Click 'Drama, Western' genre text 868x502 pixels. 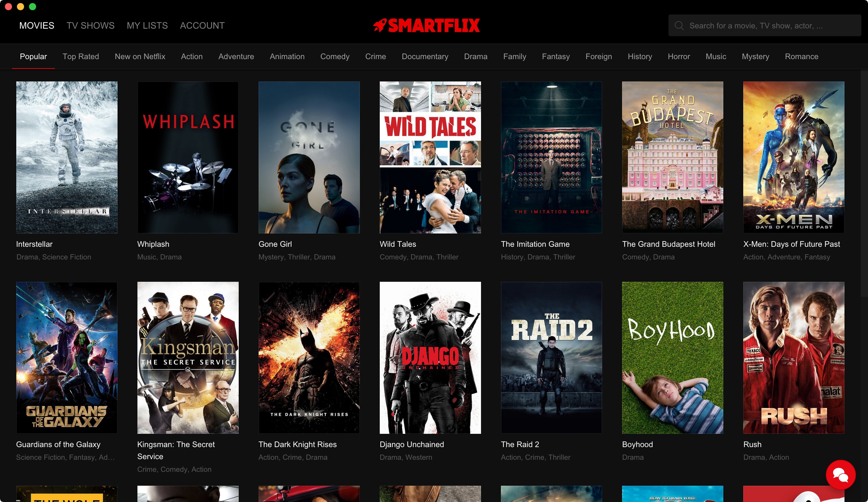406,457
